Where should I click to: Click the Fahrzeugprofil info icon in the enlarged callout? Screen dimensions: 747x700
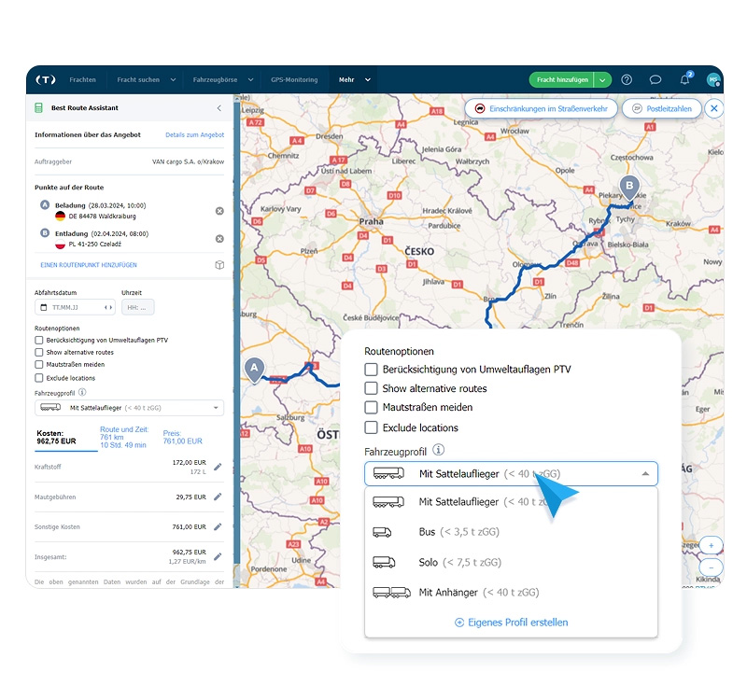click(438, 450)
